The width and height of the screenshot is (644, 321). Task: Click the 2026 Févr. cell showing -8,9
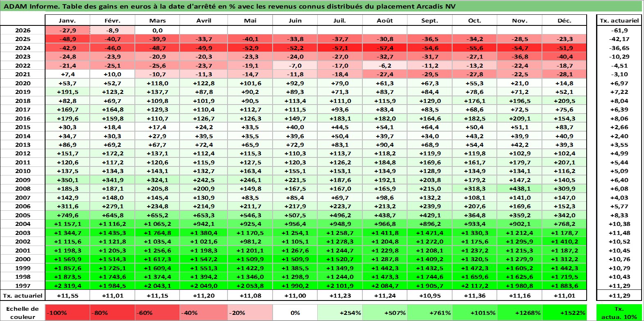[x=112, y=30]
